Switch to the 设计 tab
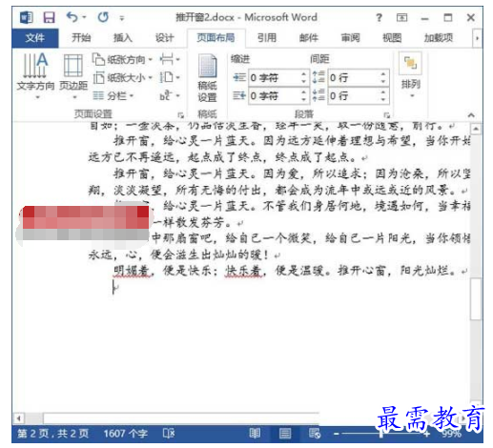 pos(164,38)
